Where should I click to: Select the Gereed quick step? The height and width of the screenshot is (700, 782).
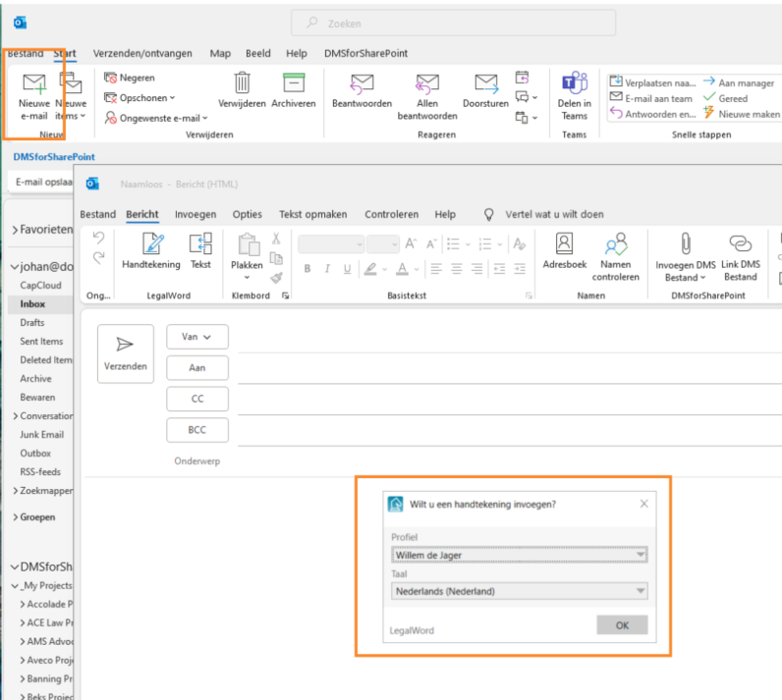(x=725, y=98)
